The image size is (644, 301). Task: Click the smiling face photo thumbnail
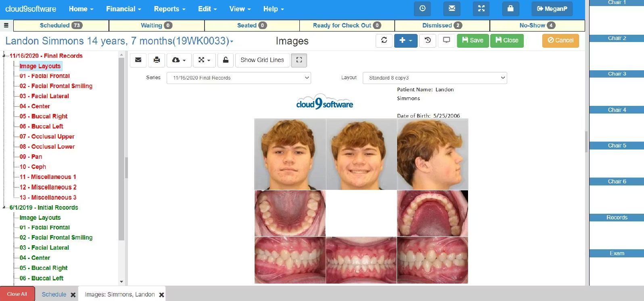361,154
